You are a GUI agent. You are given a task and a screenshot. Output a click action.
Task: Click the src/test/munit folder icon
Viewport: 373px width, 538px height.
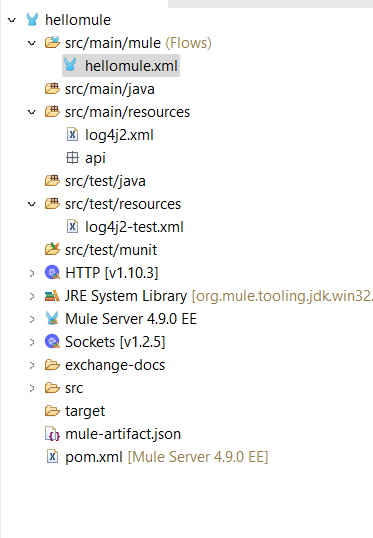coord(52,249)
